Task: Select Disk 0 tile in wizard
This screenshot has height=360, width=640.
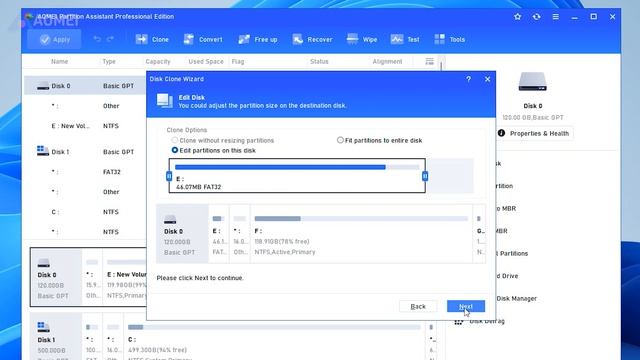Action: (182, 234)
